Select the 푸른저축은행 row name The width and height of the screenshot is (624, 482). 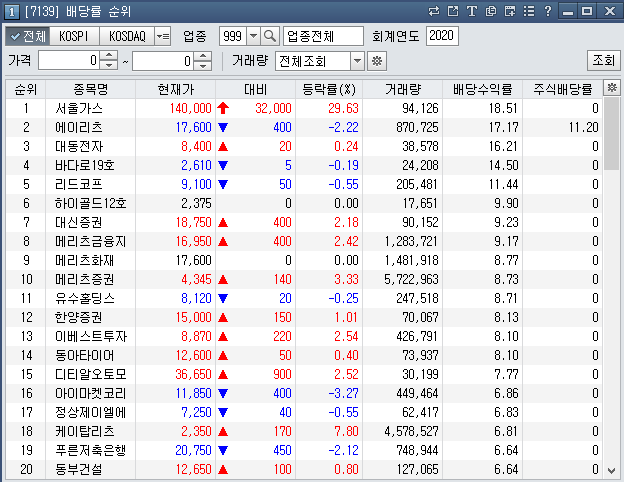[91, 450]
